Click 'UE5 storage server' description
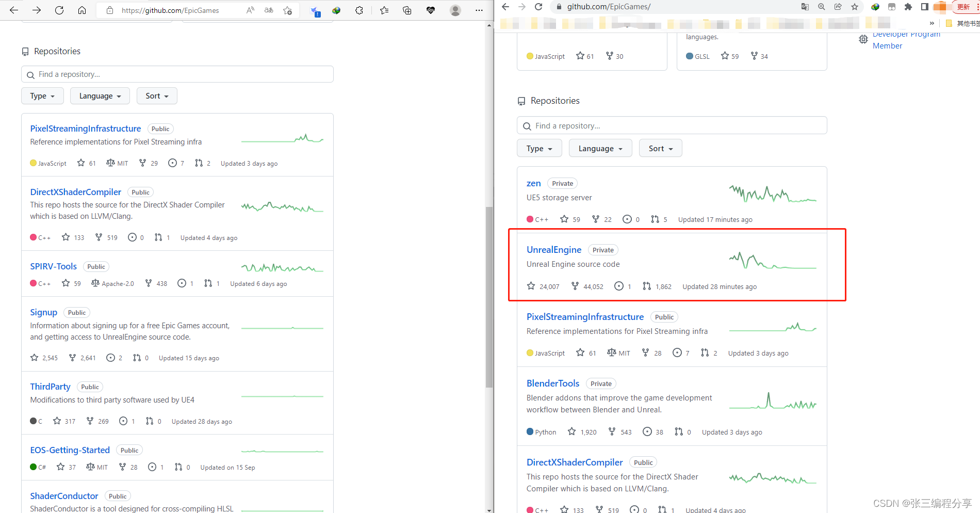980x513 pixels. click(559, 198)
